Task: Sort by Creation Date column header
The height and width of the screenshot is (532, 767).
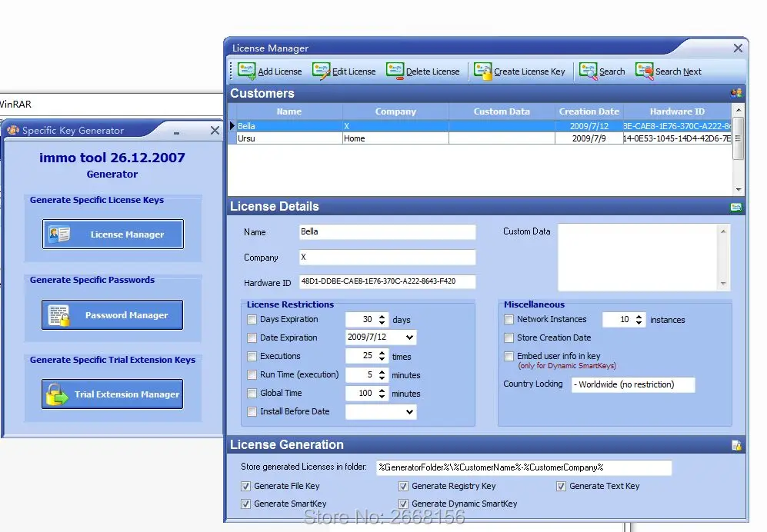Action: [x=589, y=111]
